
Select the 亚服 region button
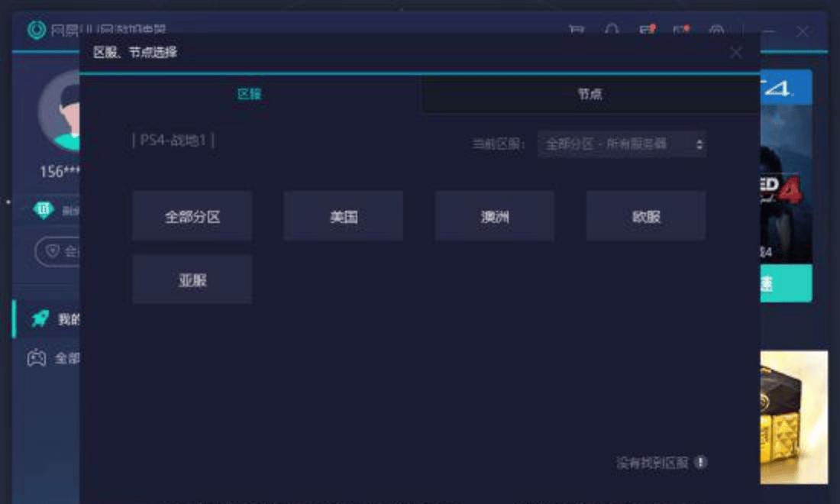pos(192,279)
